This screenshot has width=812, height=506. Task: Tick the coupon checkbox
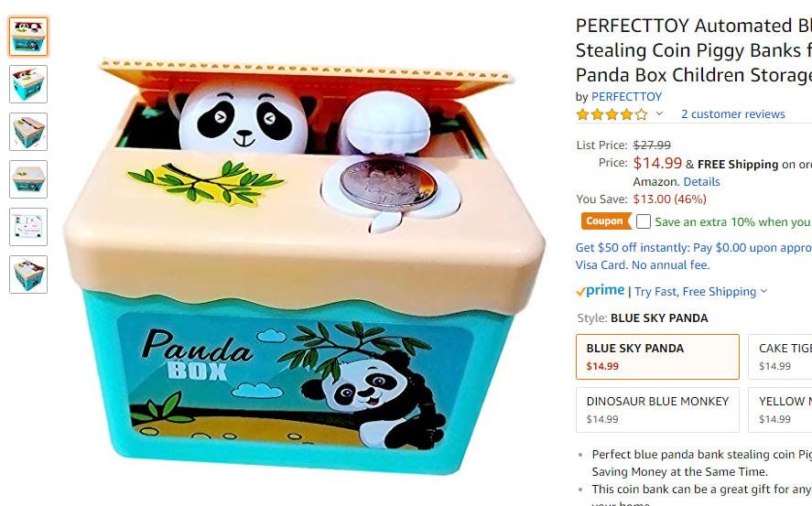[x=644, y=221]
